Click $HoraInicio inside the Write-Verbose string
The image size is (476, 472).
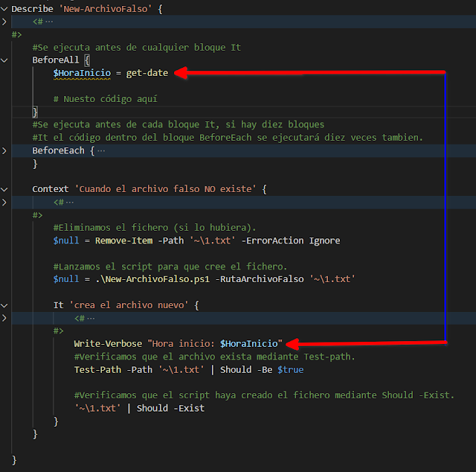click(x=249, y=344)
